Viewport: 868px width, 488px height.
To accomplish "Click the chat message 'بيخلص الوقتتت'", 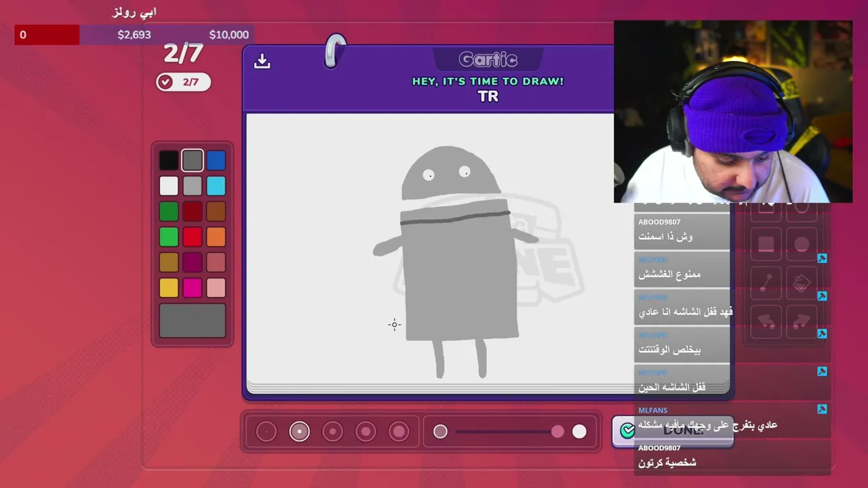I will coord(669,349).
